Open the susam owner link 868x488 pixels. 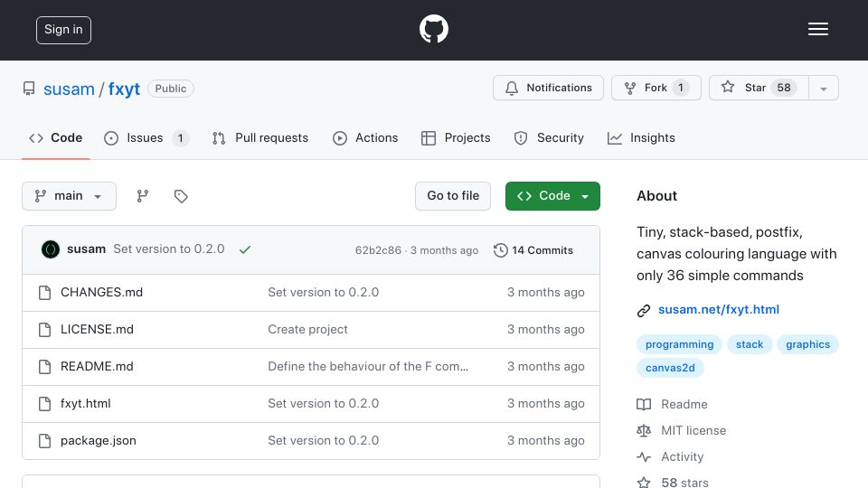tap(69, 89)
